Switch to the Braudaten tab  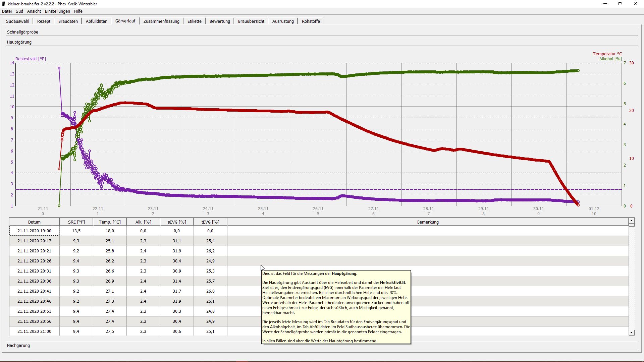coord(68,21)
